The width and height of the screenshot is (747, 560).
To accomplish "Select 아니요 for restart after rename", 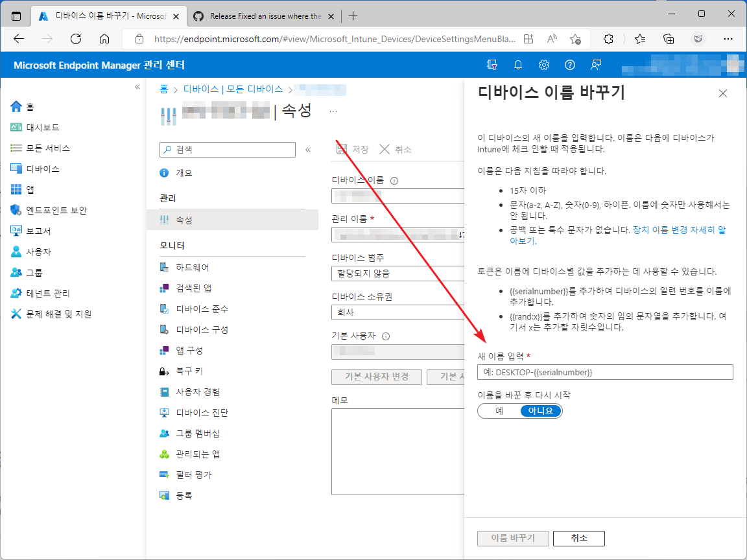I will point(541,411).
